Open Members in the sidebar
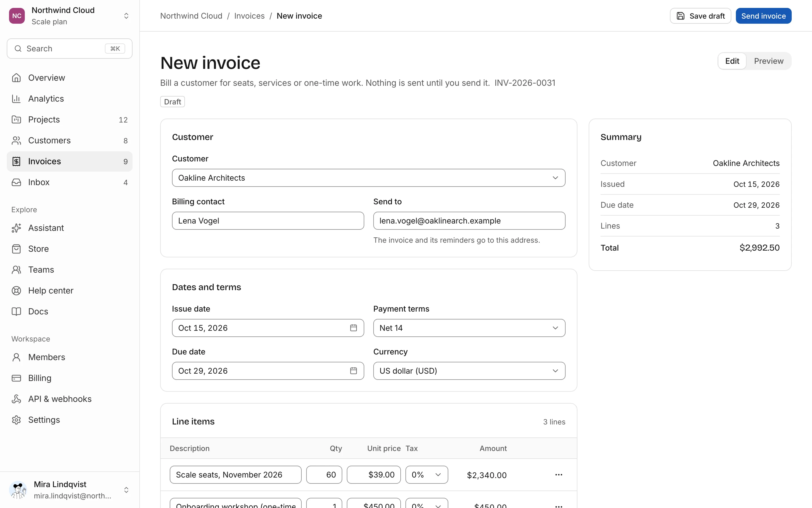 (x=69, y=357)
